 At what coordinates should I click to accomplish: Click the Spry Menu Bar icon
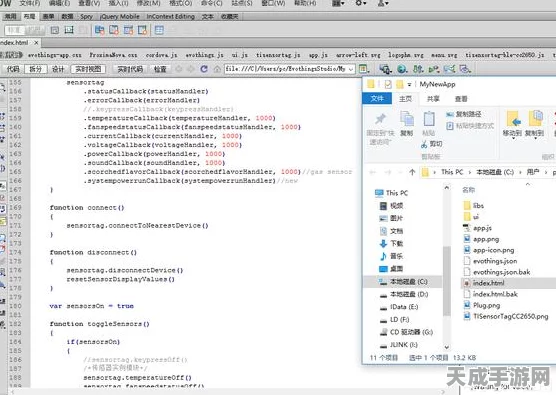[100, 30]
